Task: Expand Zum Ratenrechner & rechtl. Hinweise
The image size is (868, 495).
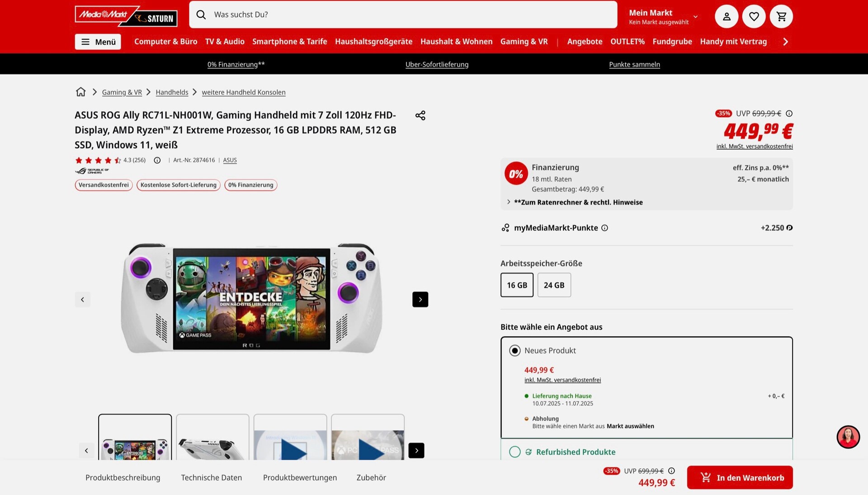Action: point(578,203)
